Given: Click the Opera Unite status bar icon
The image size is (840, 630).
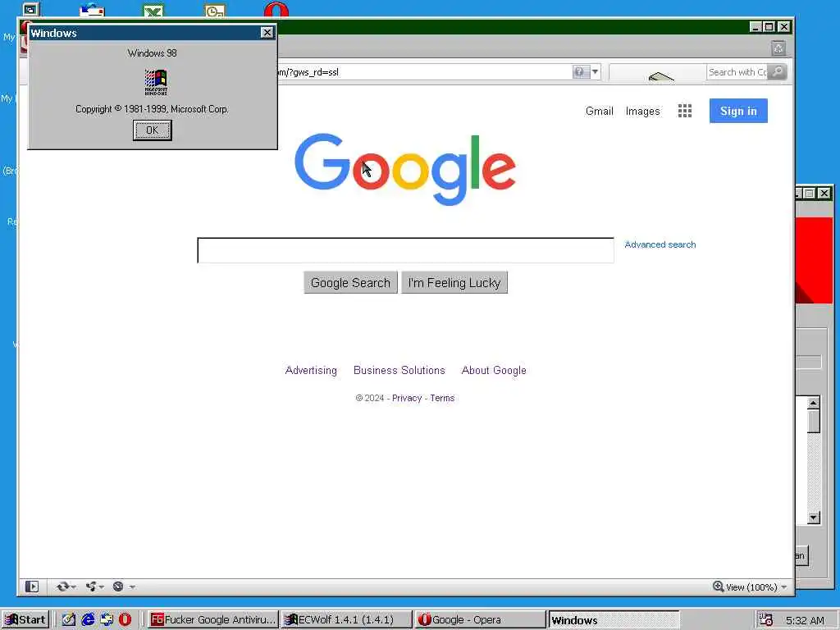Looking at the screenshot, I should tap(91, 587).
